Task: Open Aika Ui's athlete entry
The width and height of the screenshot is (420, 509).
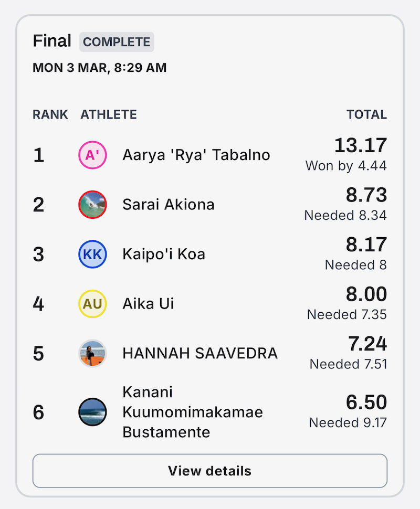Action: pos(148,304)
